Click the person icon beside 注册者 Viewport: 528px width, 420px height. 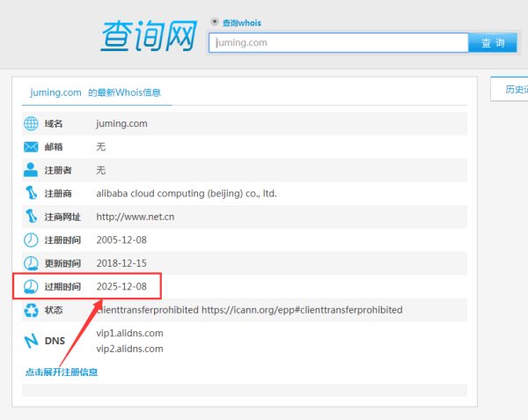tap(31, 170)
